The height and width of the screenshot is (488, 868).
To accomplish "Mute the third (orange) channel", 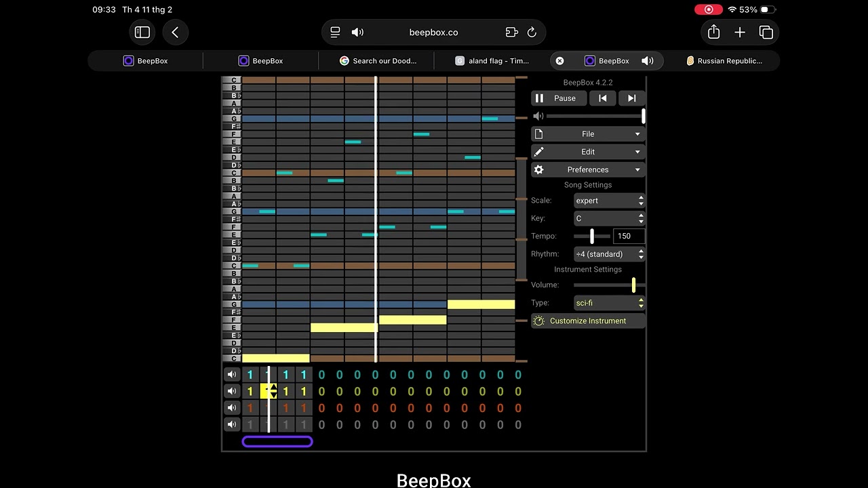I will (x=232, y=408).
